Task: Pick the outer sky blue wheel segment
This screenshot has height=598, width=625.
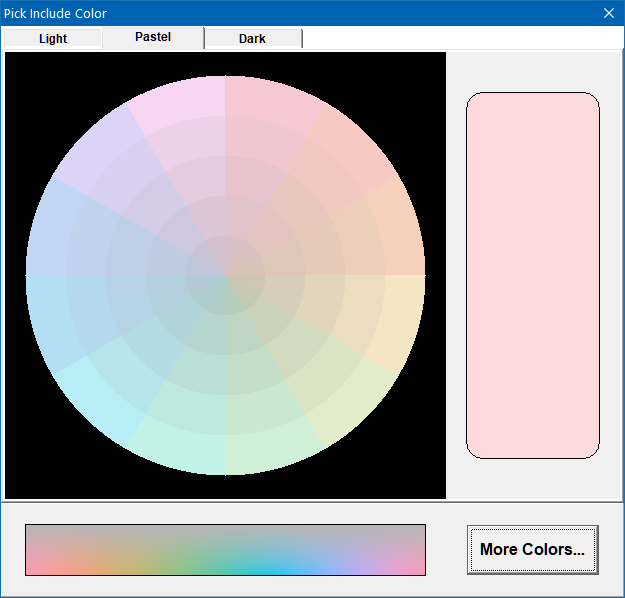Action: coord(50,320)
